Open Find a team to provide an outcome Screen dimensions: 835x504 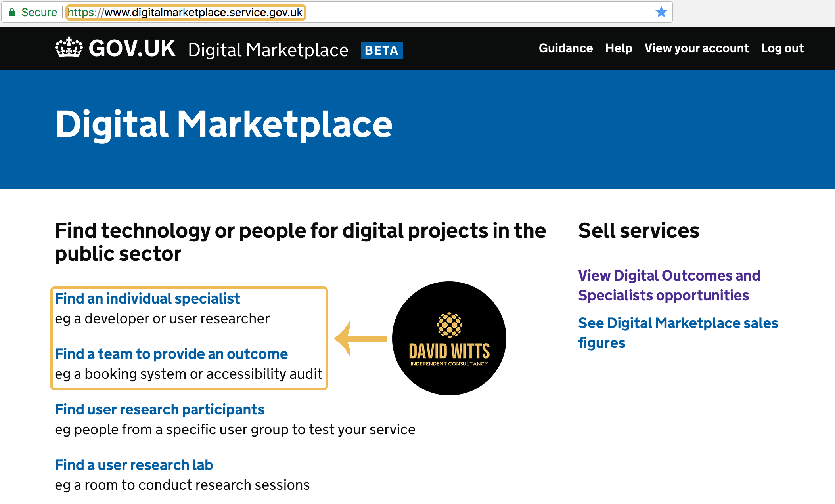171,354
